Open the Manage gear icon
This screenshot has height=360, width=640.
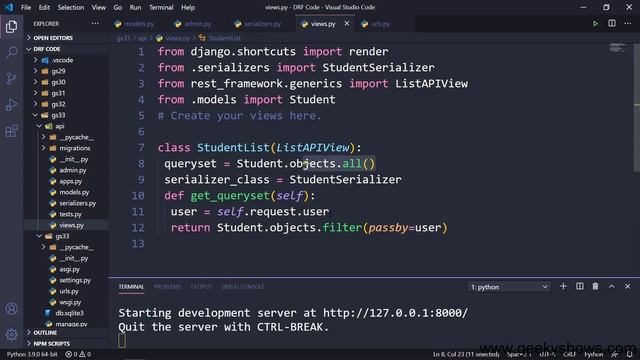tap(11, 335)
